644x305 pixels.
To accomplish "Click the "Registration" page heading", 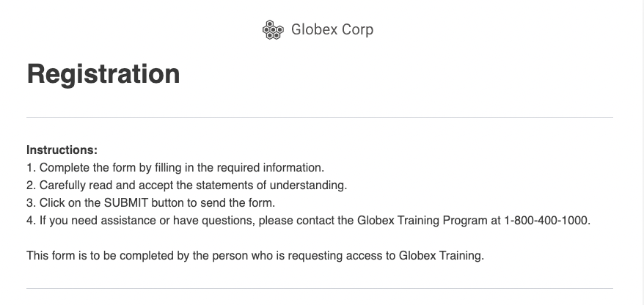I will click(x=103, y=74).
